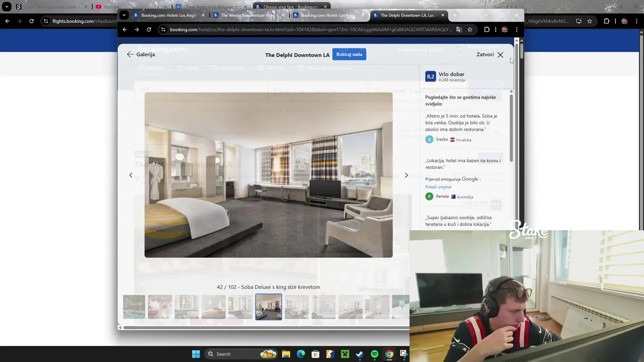This screenshot has height=362, width=644.
Task: Go back in the back browser window
Action: click(7, 21)
